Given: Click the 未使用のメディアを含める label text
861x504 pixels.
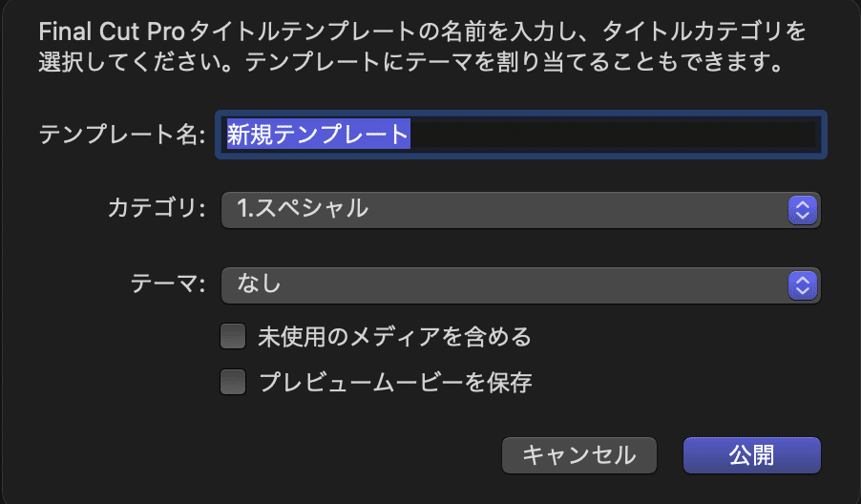Looking at the screenshot, I should [394, 336].
